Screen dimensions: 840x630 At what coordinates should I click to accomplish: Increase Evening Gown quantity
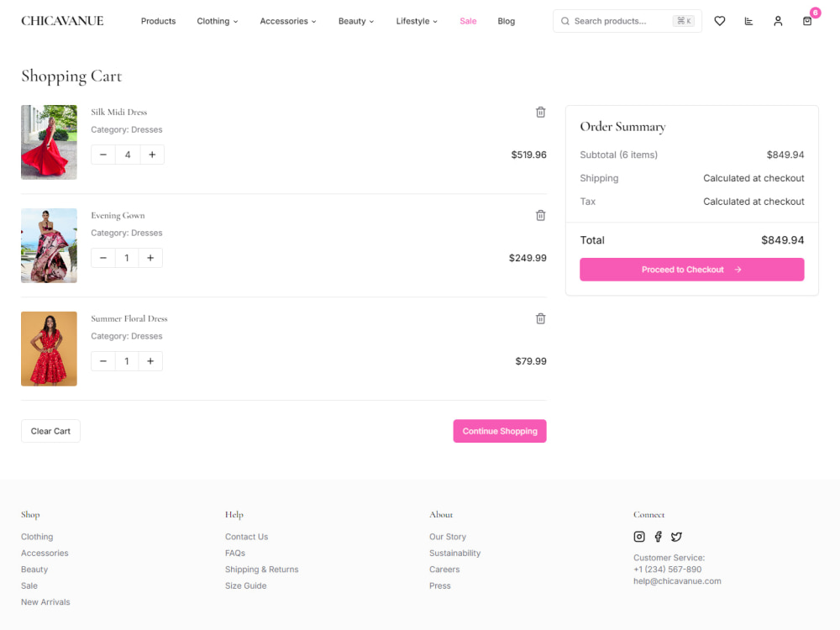click(x=150, y=258)
